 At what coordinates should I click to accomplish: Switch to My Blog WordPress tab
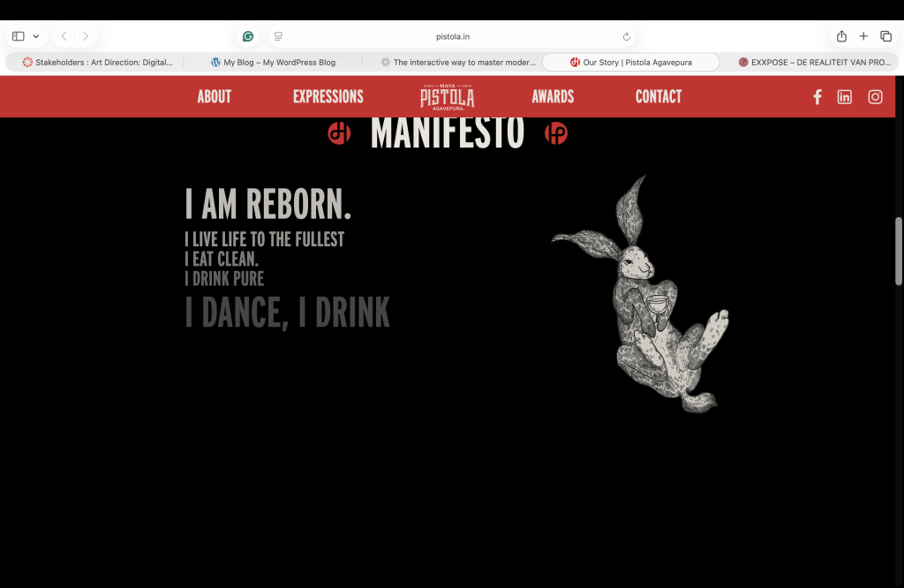tap(273, 63)
